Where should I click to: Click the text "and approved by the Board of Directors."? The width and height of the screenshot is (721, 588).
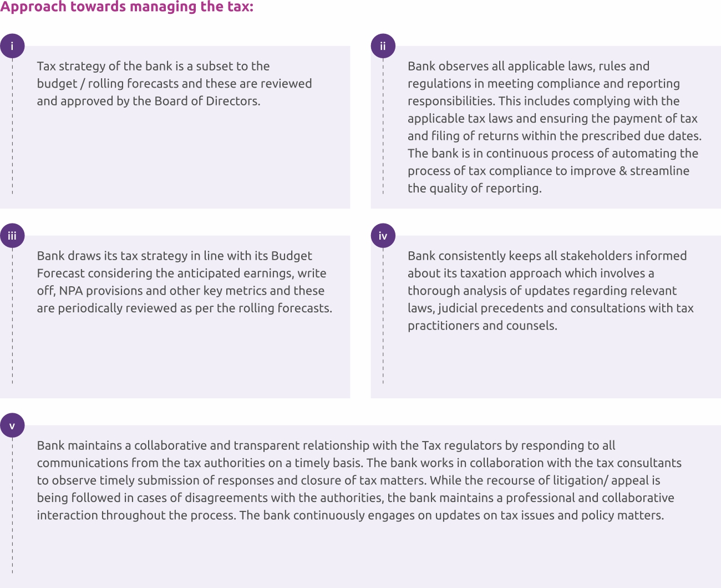coord(149,101)
